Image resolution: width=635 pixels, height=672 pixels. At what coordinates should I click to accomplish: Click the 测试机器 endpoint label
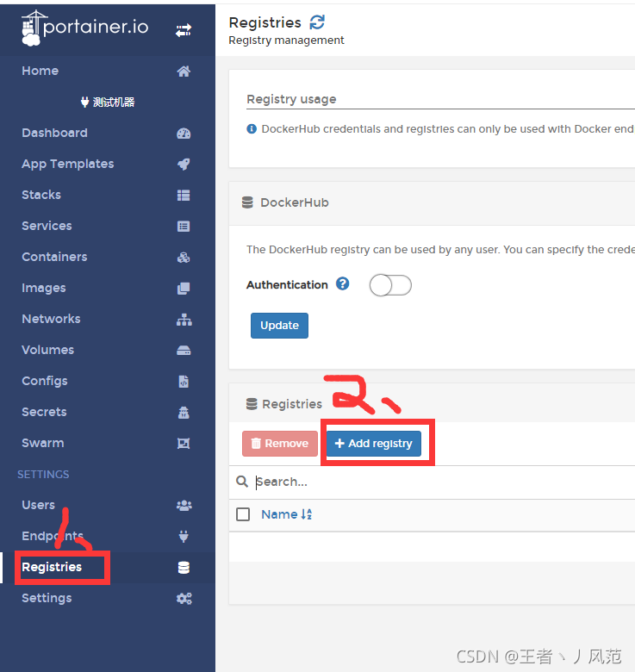pyautogui.click(x=108, y=102)
